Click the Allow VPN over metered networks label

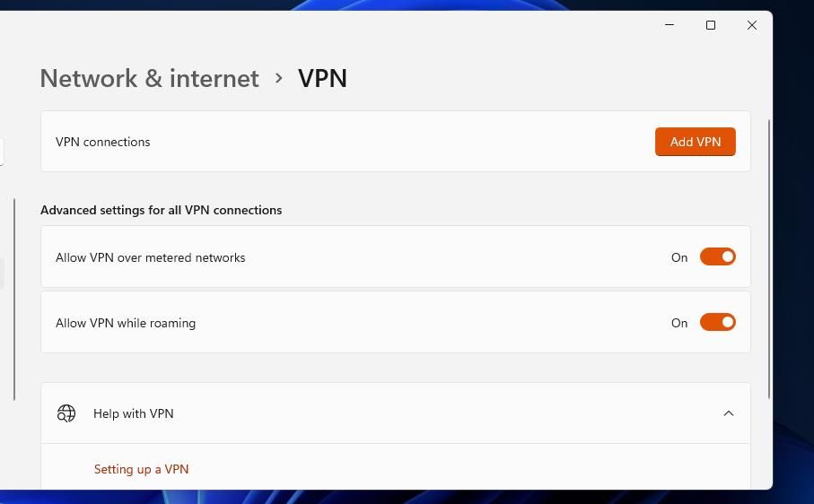coord(150,257)
